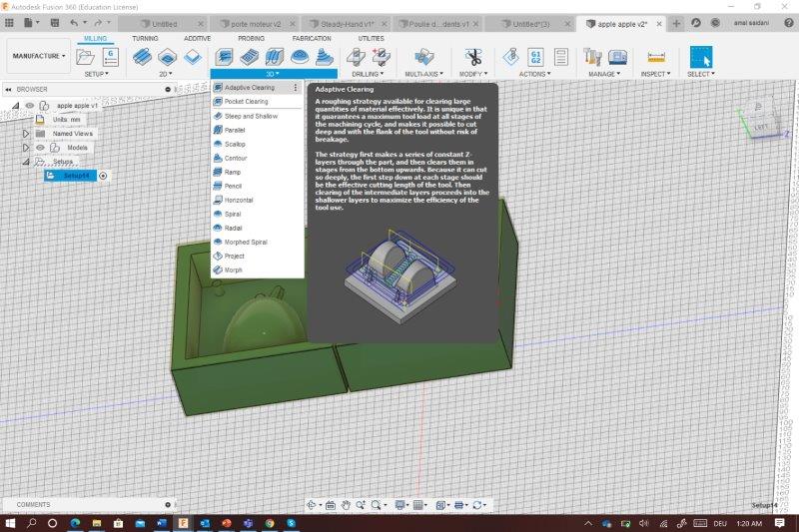Open the data panel grid icon
The height and width of the screenshot is (532, 799).
tap(9, 23)
